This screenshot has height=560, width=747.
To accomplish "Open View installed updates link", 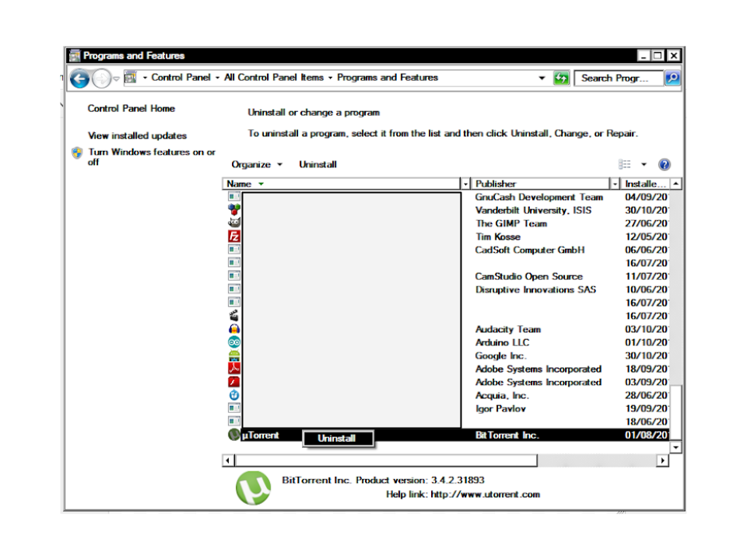I will coord(137,135).
